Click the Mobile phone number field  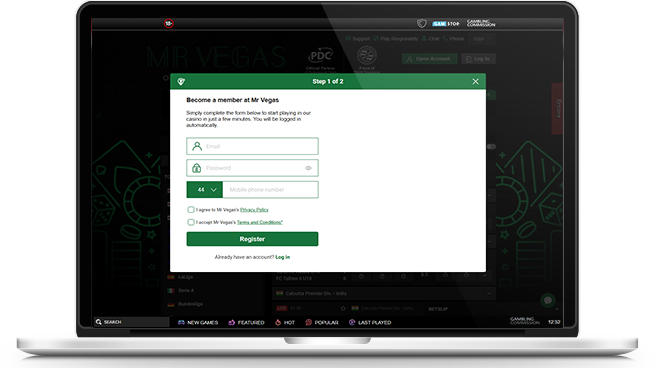pyautogui.click(x=271, y=189)
